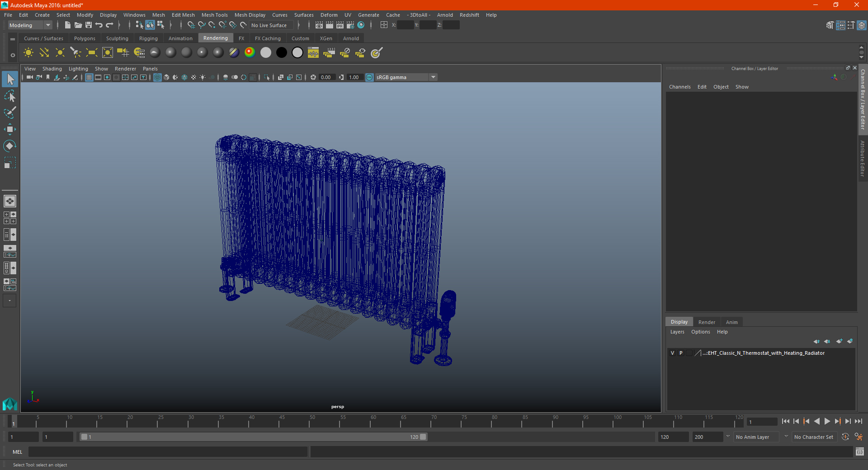Create a spot light from the shelf
The height and width of the screenshot is (470, 868).
pyautogui.click(x=76, y=53)
